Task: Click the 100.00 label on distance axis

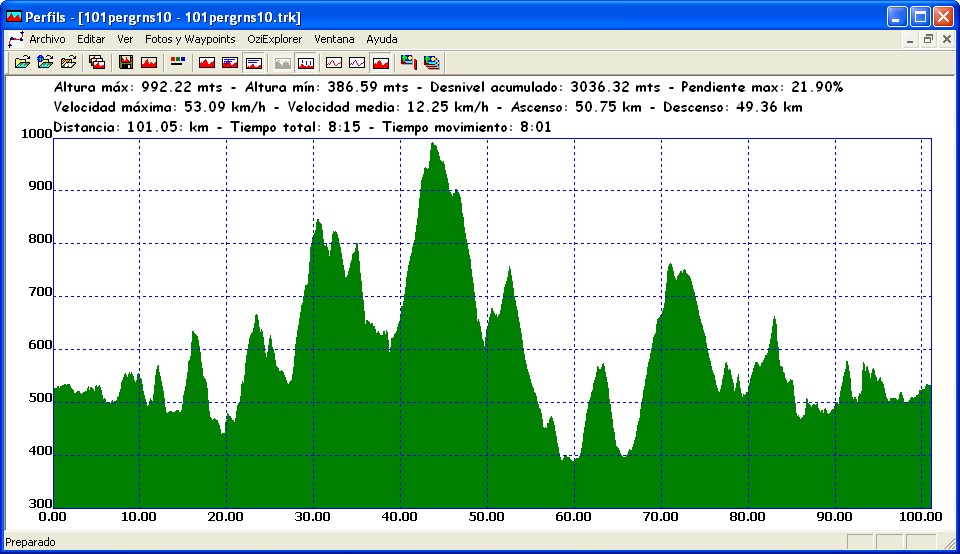Action: [920, 517]
